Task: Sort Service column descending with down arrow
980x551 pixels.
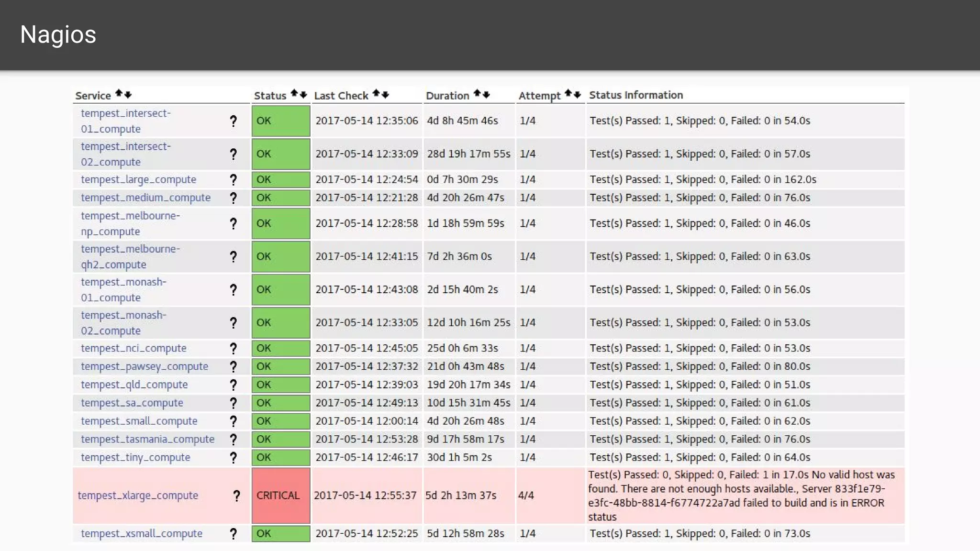Action: (x=128, y=95)
